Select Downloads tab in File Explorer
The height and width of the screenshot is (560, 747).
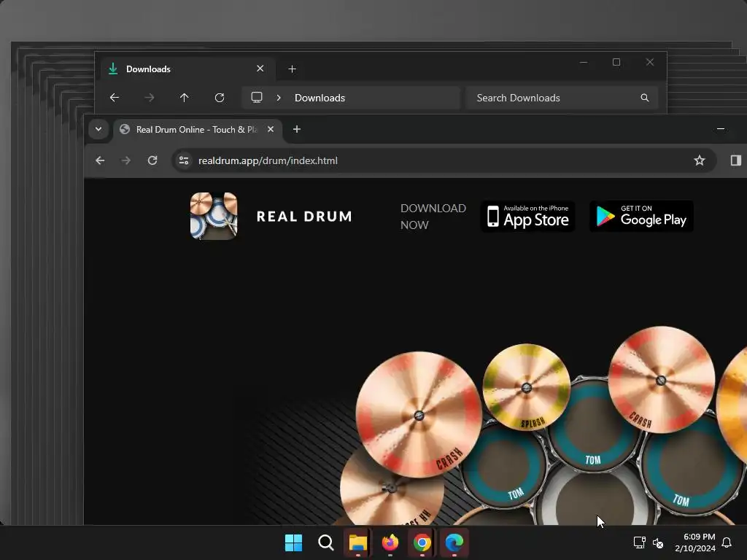tap(186, 69)
